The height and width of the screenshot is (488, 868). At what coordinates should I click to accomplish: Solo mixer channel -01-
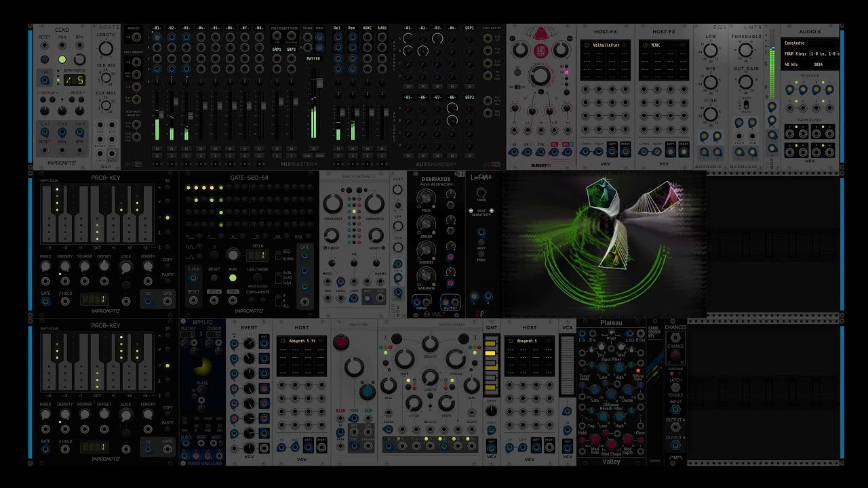157,156
